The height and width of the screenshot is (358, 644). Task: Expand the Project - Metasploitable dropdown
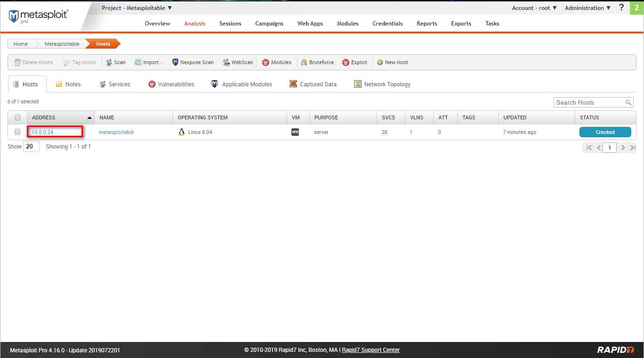click(137, 8)
